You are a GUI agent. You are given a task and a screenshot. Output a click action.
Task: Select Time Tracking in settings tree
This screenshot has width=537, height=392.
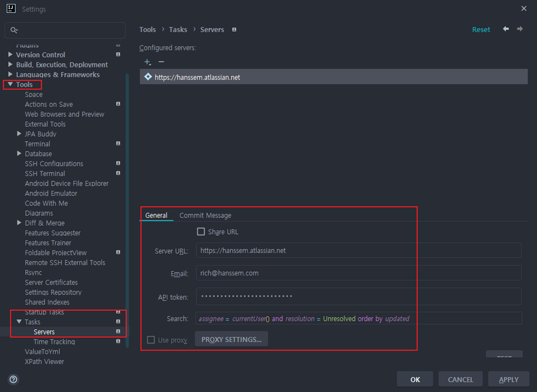[54, 342]
